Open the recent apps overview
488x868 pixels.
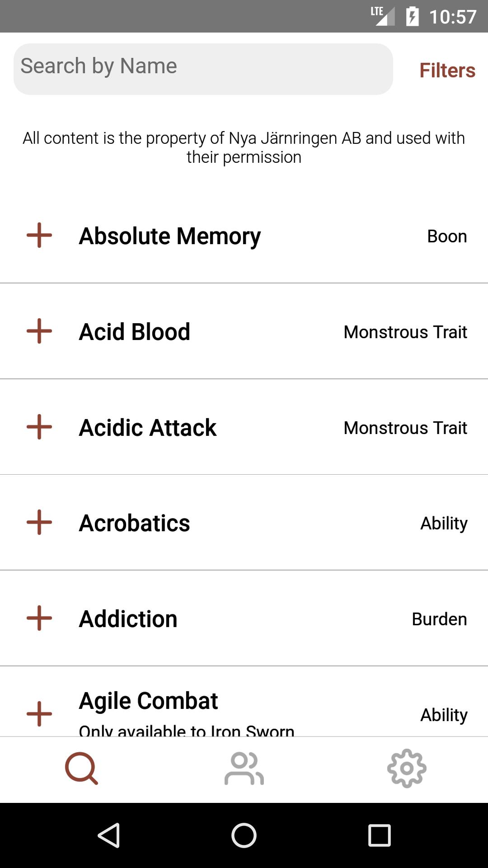[379, 835]
